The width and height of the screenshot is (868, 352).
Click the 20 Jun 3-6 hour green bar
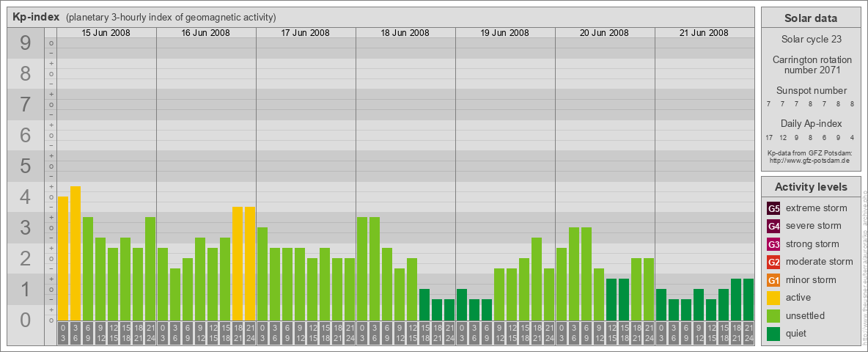point(574,274)
